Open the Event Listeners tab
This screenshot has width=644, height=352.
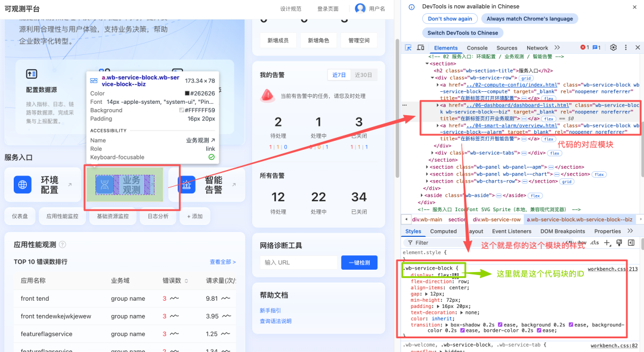click(512, 231)
